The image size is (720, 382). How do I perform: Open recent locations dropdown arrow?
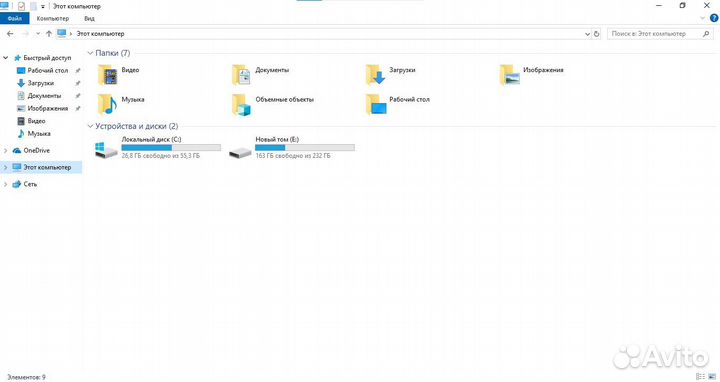[x=38, y=34]
